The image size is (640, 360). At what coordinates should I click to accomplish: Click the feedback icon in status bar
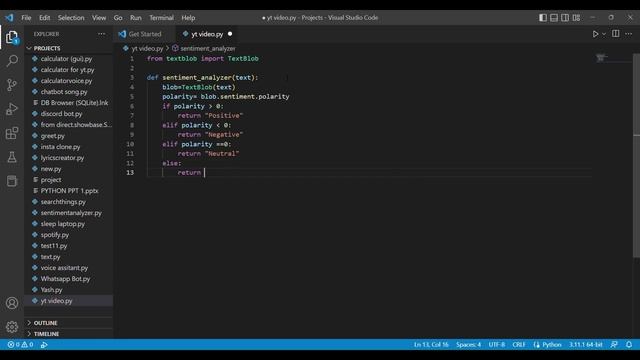(x=614, y=344)
